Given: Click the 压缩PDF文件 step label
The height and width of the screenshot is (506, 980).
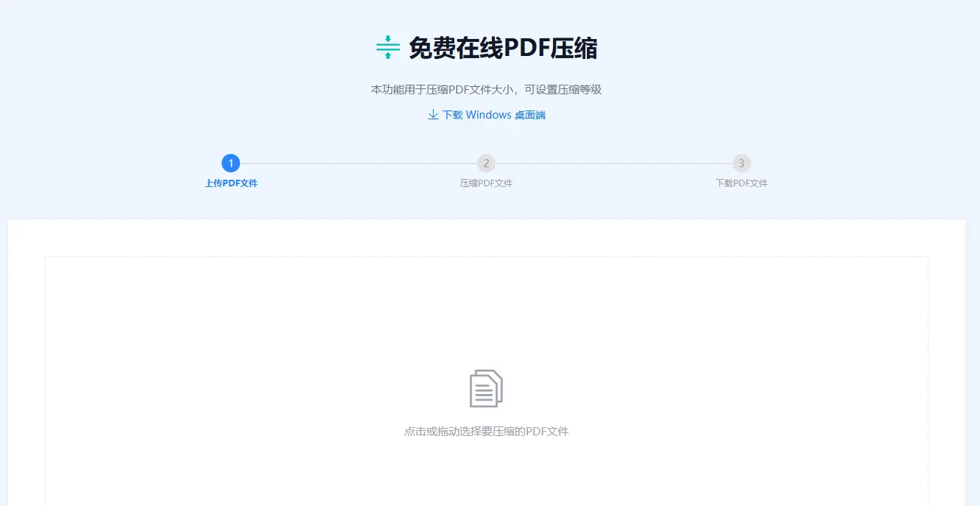Looking at the screenshot, I should click(486, 183).
